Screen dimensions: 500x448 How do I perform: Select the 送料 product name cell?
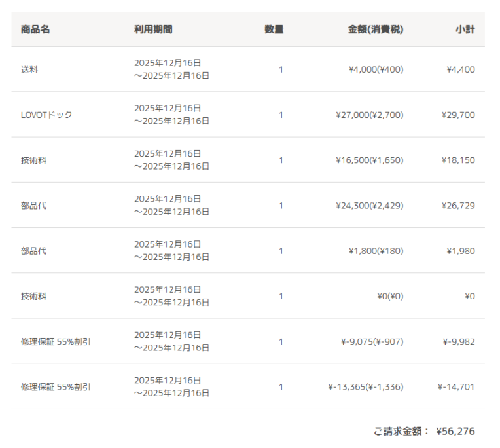click(29, 69)
